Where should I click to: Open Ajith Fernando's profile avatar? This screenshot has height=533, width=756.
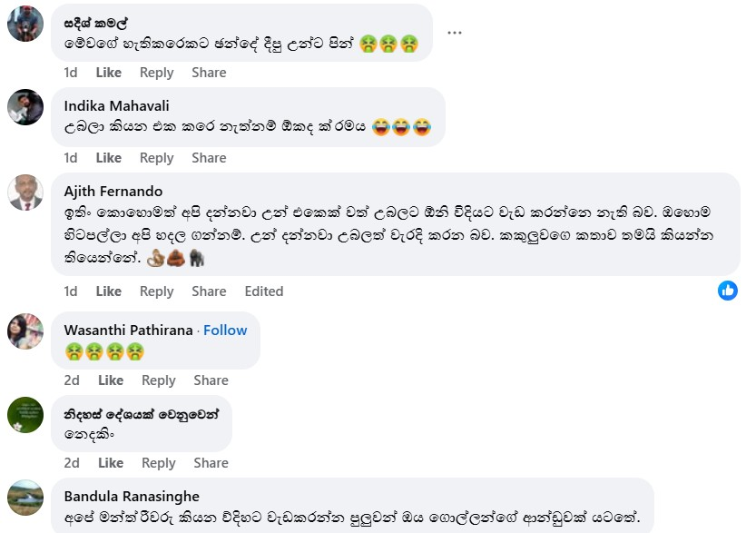(x=25, y=192)
